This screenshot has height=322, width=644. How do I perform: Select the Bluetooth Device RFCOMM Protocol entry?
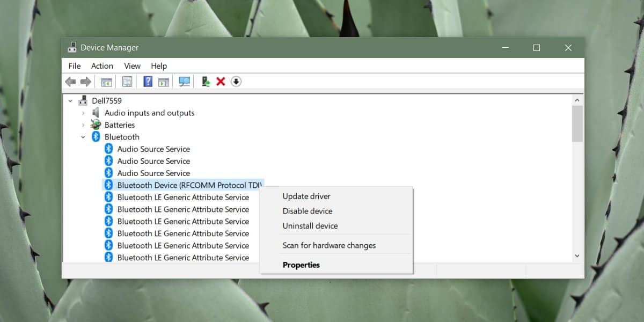click(x=182, y=185)
